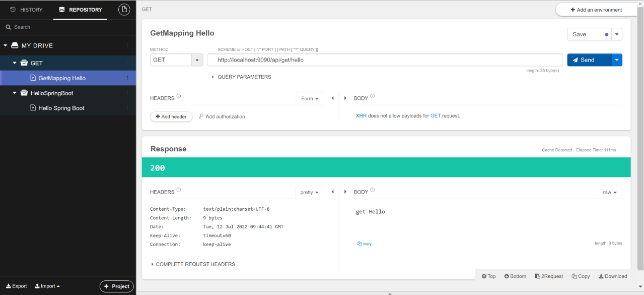Open the HISTORY tab
Image resolution: width=644 pixels, height=295 pixels.
point(26,10)
